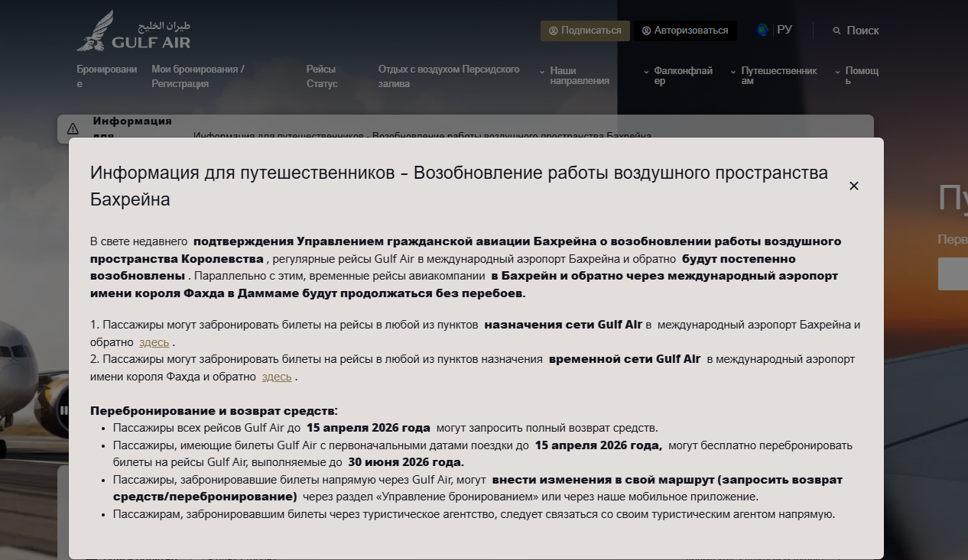Follow the second здесь link for King Fahd airport
Image resolution: width=968 pixels, height=560 pixels.
[x=276, y=377]
